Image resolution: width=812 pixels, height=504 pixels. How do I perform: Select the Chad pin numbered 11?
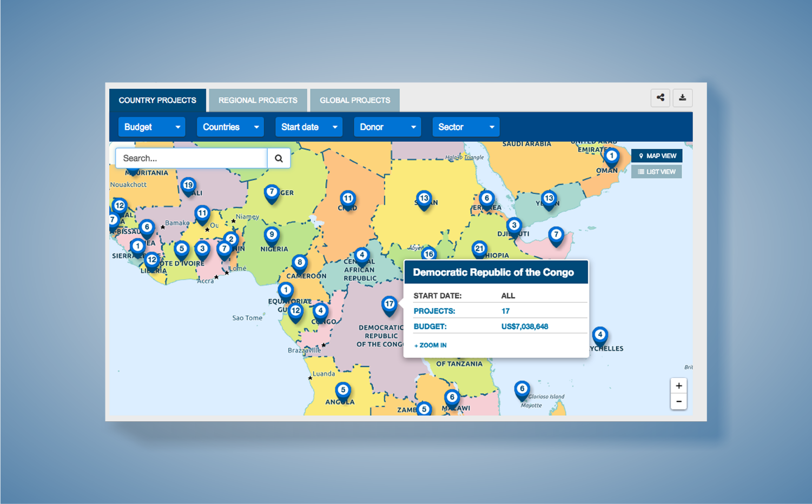pyautogui.click(x=348, y=200)
